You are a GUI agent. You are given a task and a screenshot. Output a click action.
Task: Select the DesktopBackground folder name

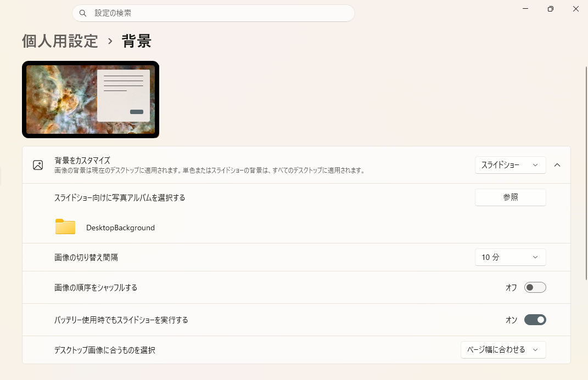[x=120, y=228]
